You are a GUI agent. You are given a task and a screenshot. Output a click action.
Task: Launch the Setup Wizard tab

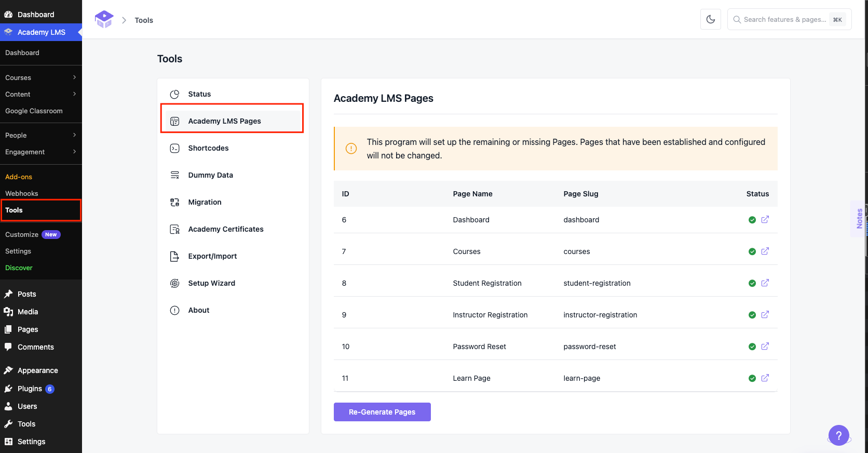(233, 283)
